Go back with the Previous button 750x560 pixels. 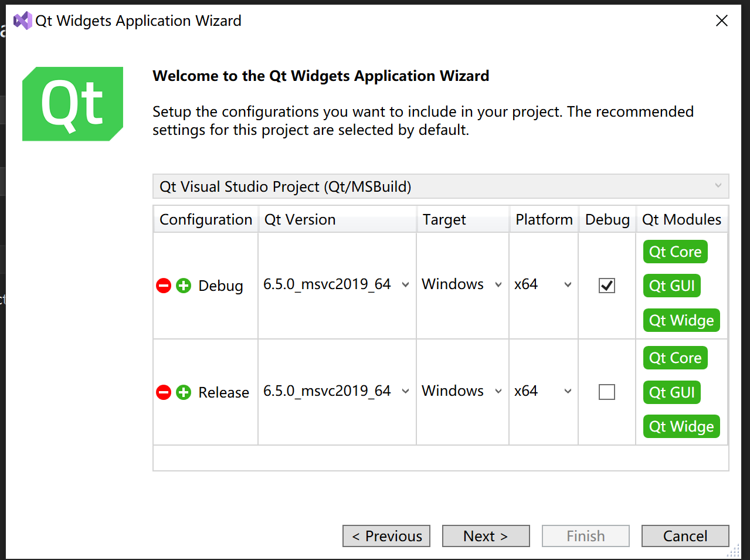click(386, 536)
